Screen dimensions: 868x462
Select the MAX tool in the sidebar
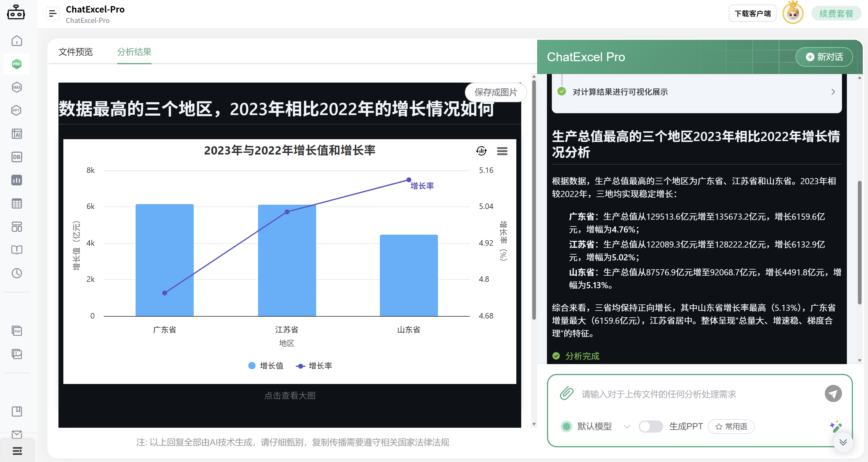pyautogui.click(x=16, y=87)
